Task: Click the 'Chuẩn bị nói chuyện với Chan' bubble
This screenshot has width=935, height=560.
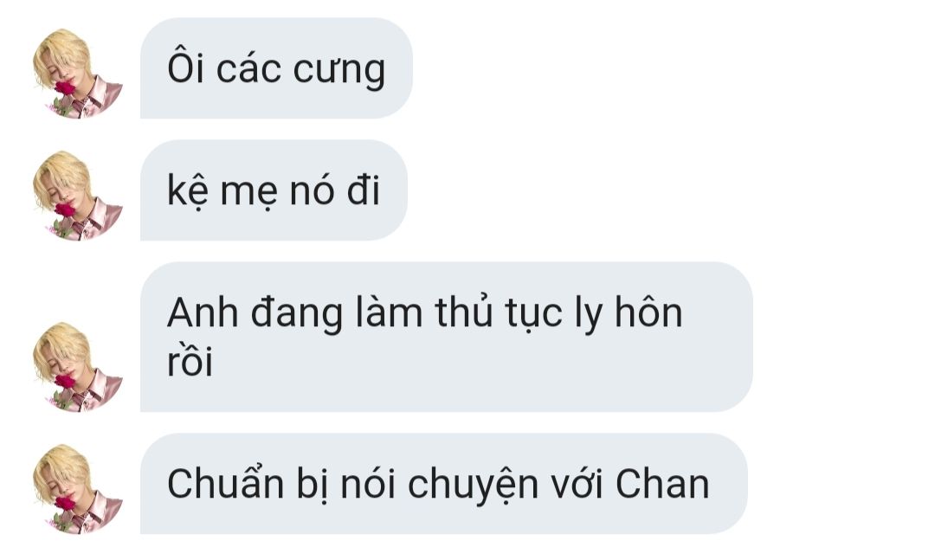Action: (x=443, y=484)
